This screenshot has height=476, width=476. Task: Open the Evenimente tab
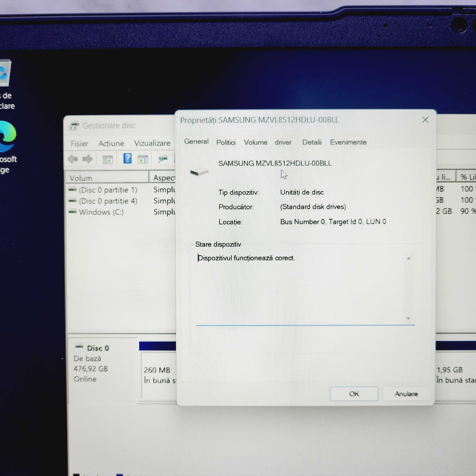348,142
